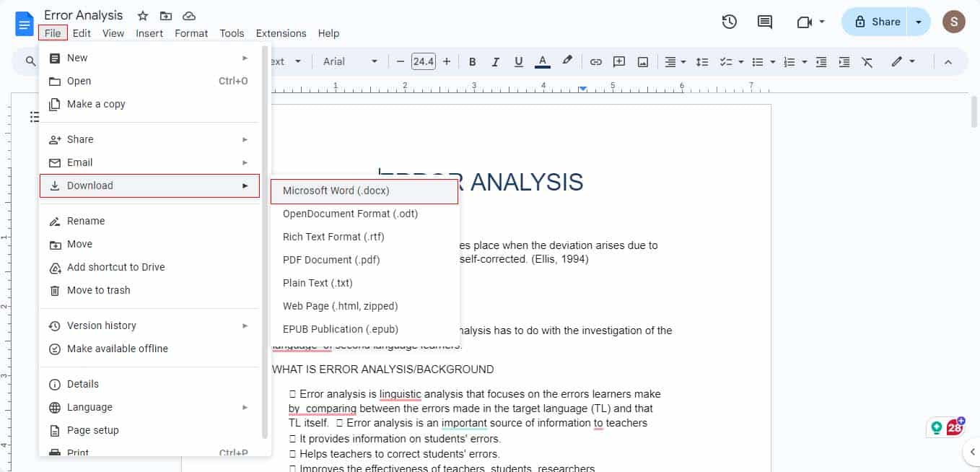Collapse the toolbar with chevron

pos(948,61)
